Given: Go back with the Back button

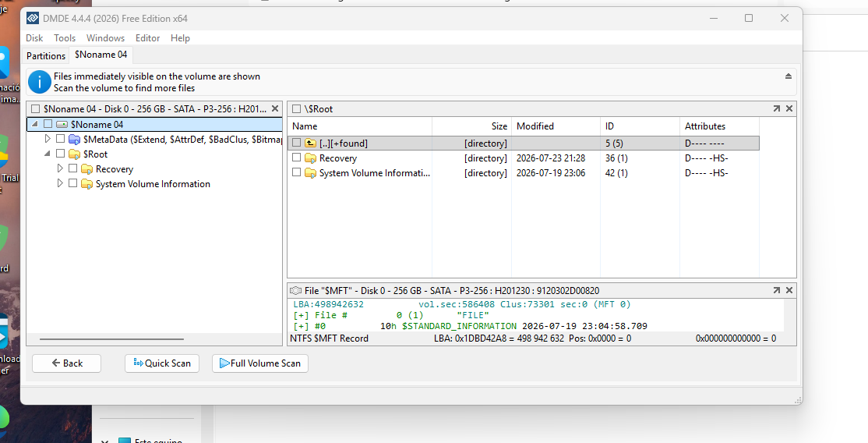Looking at the screenshot, I should (66, 363).
